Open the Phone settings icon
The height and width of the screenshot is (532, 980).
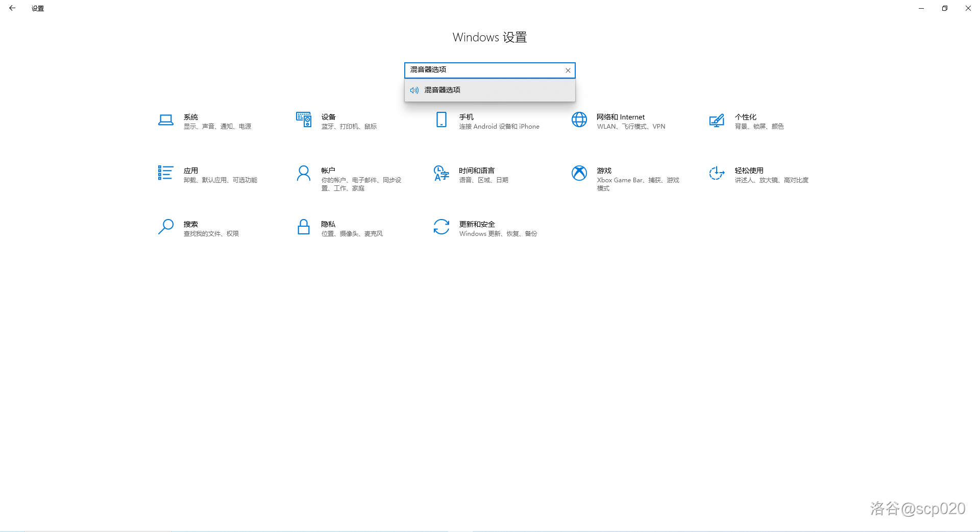(442, 119)
